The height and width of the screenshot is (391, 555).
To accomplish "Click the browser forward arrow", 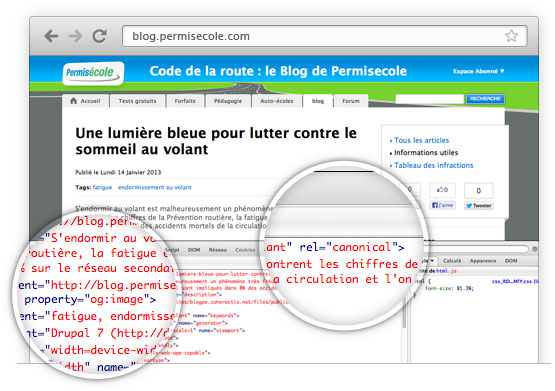I will click(75, 36).
